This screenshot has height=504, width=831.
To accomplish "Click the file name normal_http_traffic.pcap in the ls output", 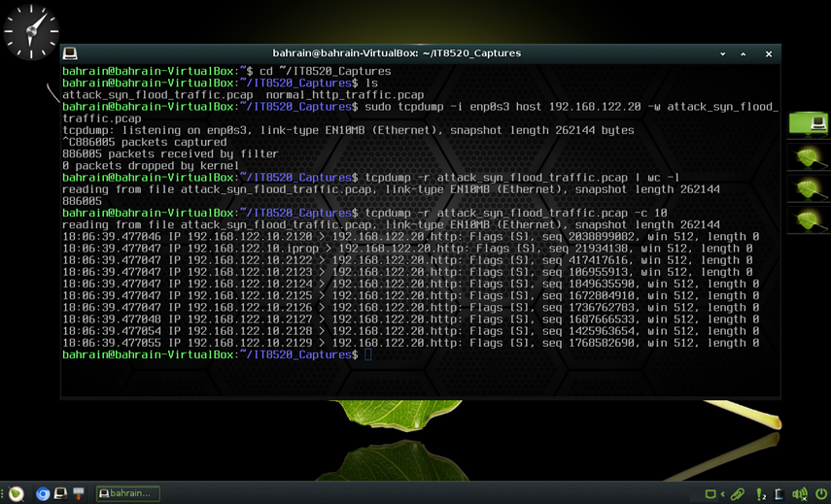I will pyautogui.click(x=345, y=95).
